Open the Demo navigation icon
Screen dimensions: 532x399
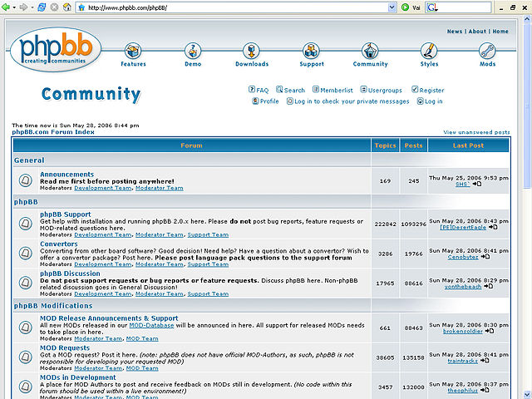pos(193,51)
